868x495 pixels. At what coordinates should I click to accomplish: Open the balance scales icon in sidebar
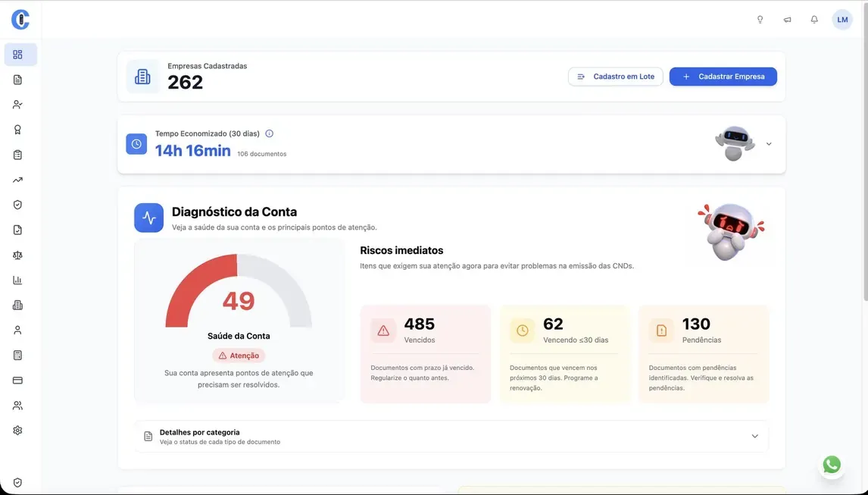[x=17, y=255]
